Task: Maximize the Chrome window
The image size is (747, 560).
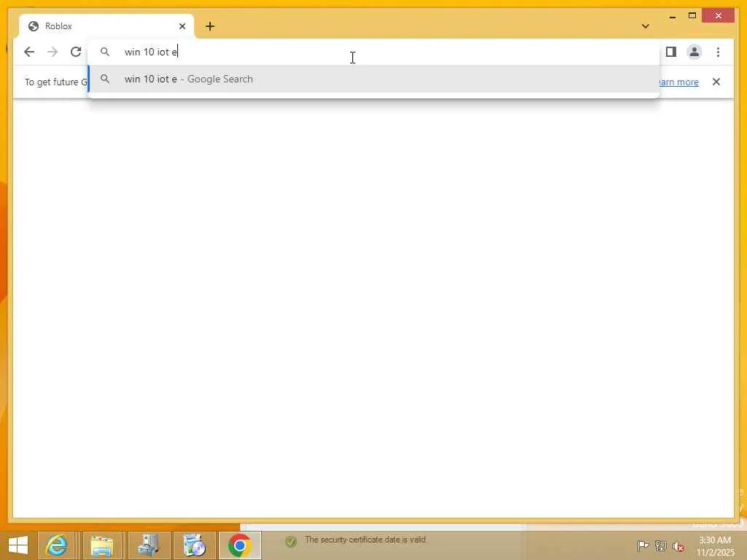Action: 692,16
